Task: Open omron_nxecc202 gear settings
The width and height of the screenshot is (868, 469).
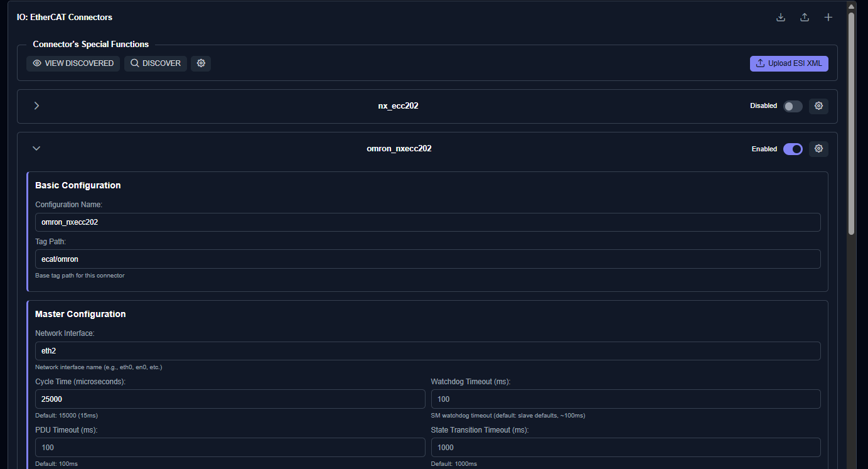Action: tap(818, 149)
